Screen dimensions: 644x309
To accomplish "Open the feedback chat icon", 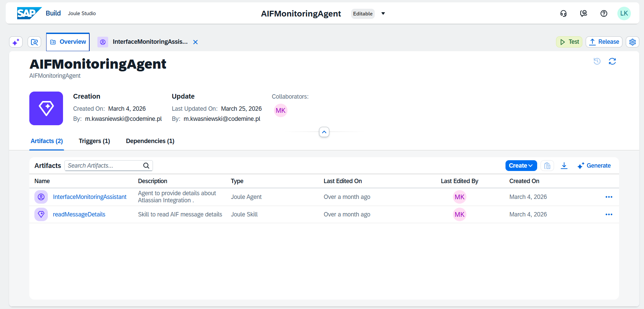I will (x=584, y=13).
